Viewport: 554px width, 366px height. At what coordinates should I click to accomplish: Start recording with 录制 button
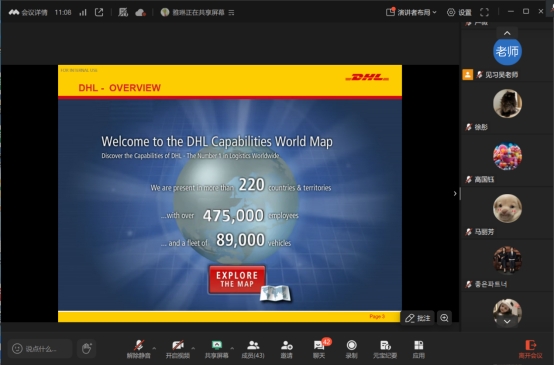pyautogui.click(x=352, y=349)
